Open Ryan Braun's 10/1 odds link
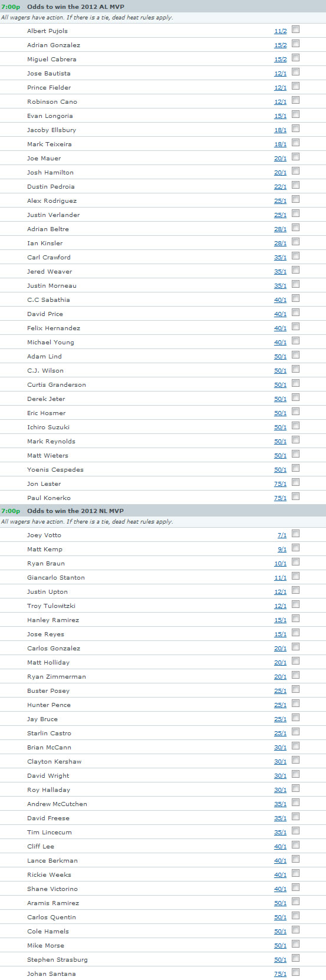326x980 pixels. click(281, 564)
